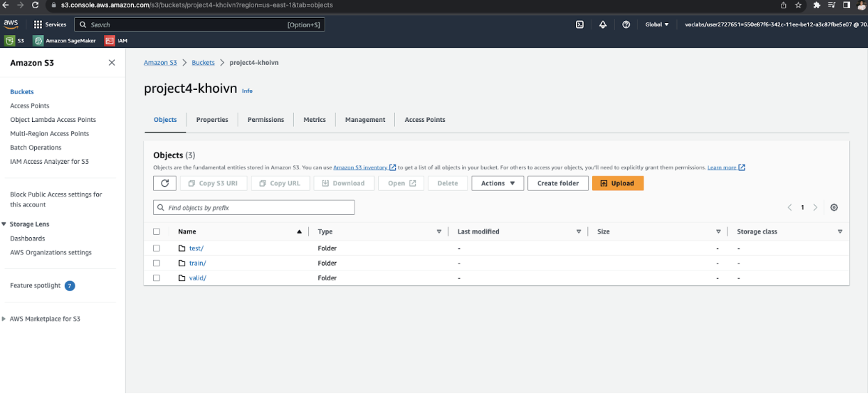
Task: Go back in browser history
Action: tap(6, 5)
